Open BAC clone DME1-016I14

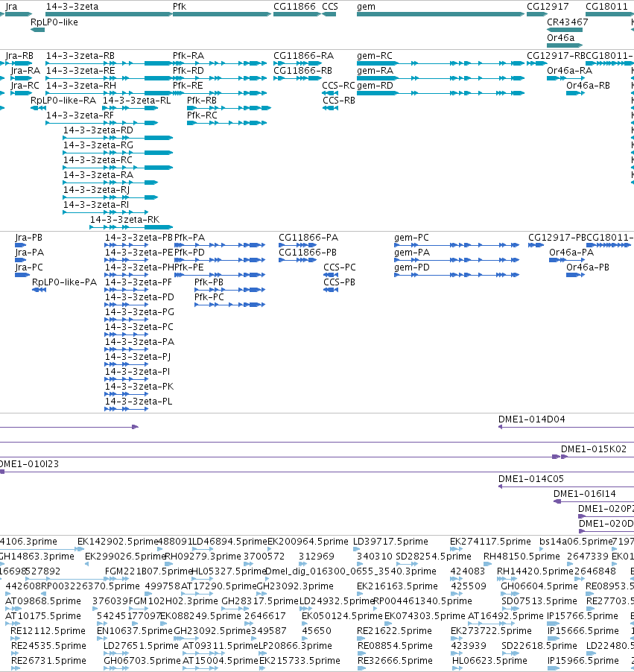[x=585, y=494]
